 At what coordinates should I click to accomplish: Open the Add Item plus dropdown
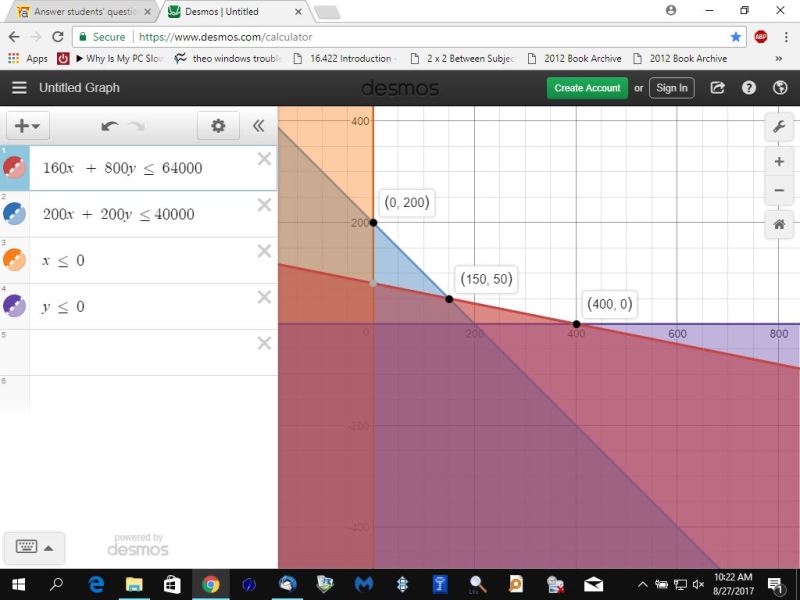coord(28,126)
